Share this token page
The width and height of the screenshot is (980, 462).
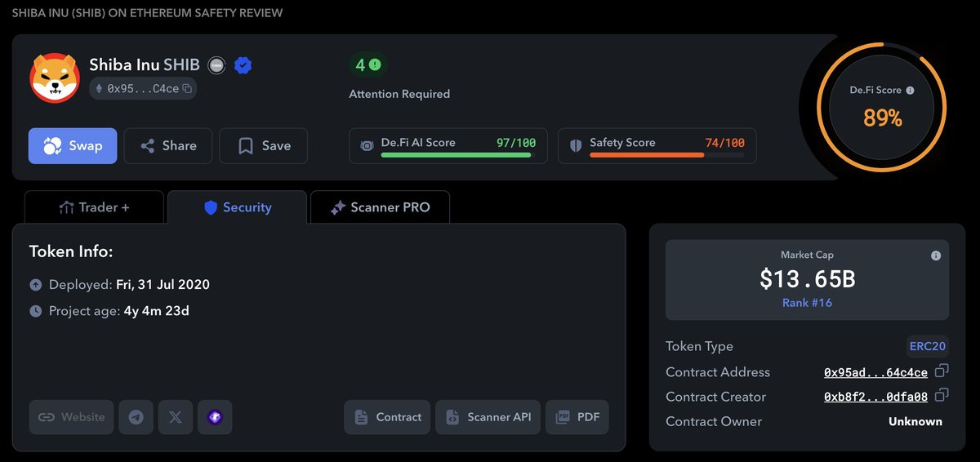coord(168,146)
